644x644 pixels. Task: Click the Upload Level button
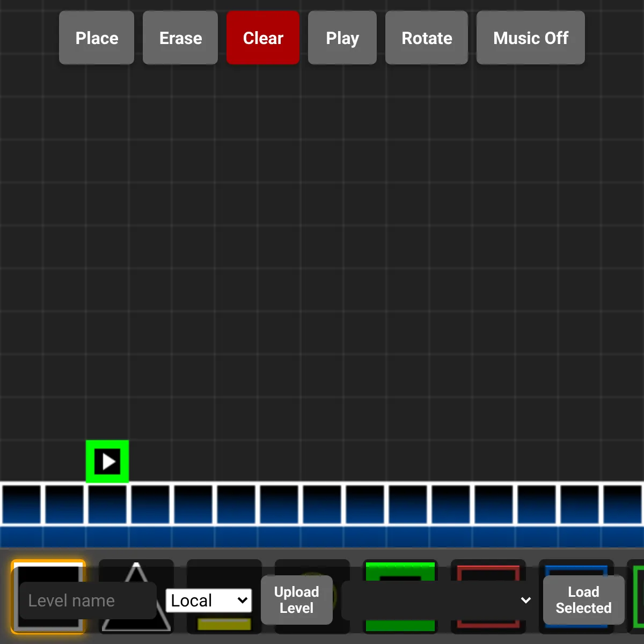pos(297,600)
